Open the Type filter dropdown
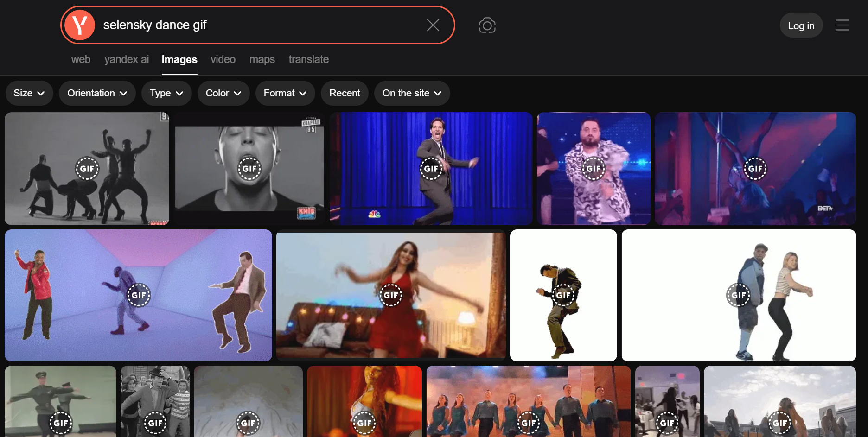Screen dimensions: 868x437 [x=166, y=93]
